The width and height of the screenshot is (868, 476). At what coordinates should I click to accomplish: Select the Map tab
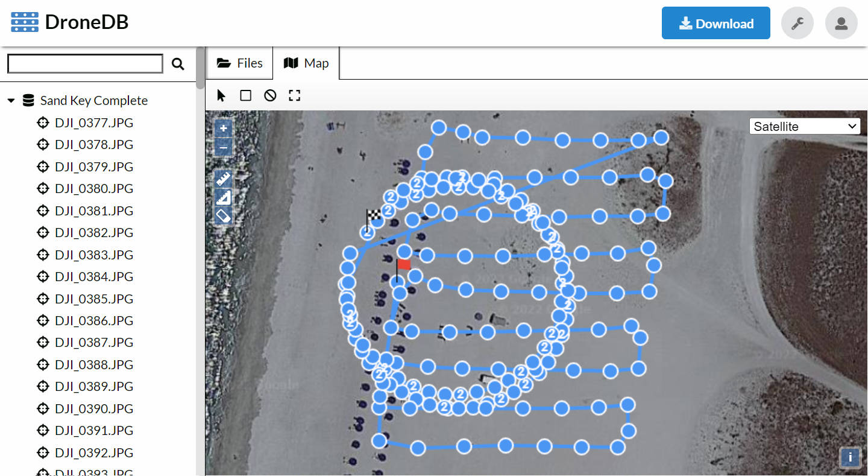(x=306, y=63)
